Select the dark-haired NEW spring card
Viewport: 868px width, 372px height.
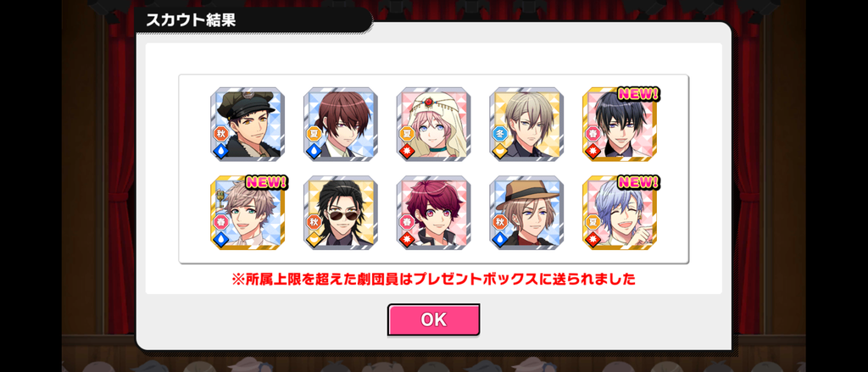click(620, 124)
